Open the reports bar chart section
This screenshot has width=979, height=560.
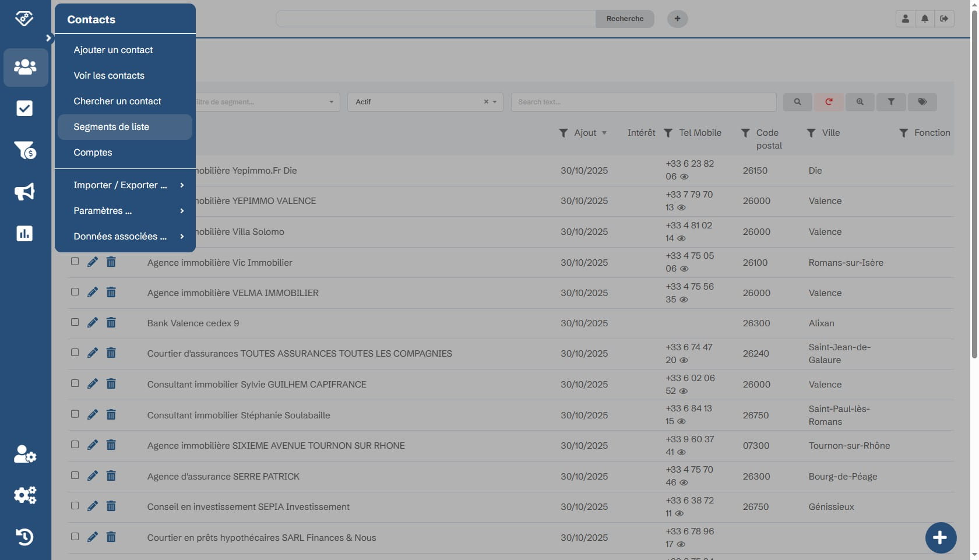click(24, 233)
